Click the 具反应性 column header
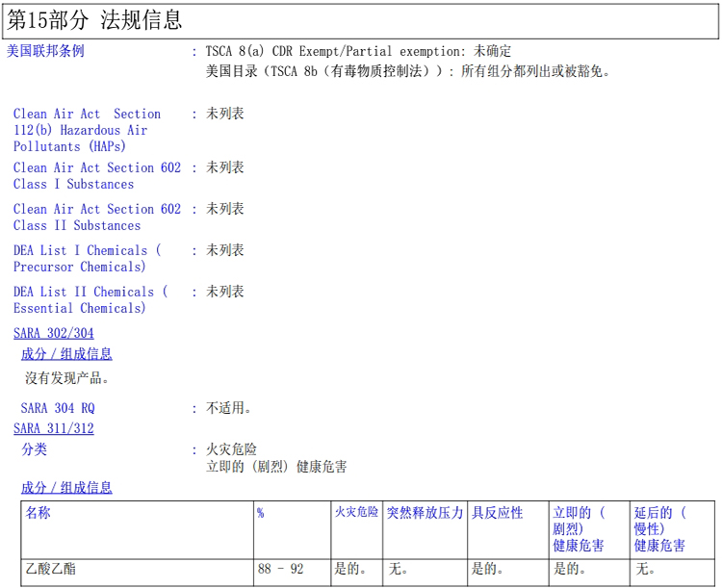 pyautogui.click(x=497, y=514)
